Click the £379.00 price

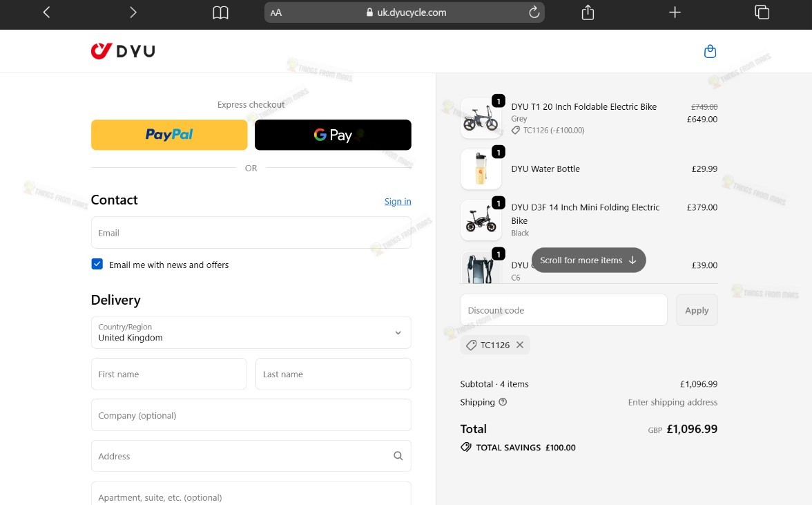click(702, 207)
